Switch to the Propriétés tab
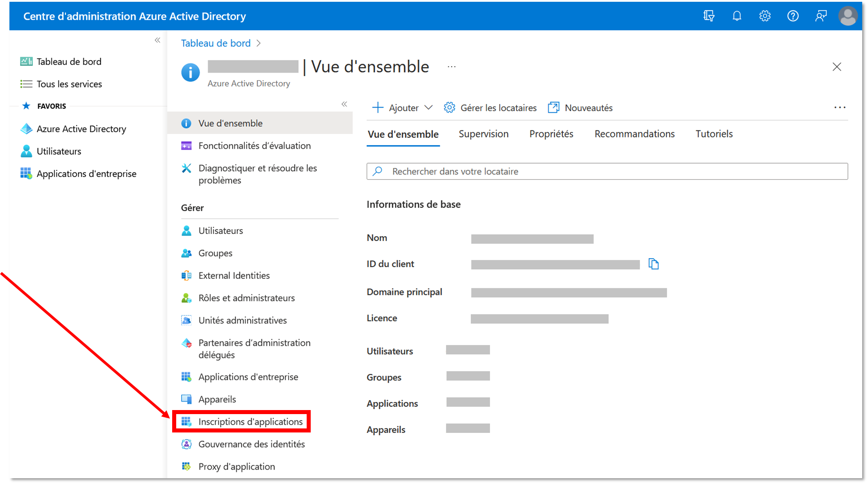Screen dimensions: 868x484 551,134
